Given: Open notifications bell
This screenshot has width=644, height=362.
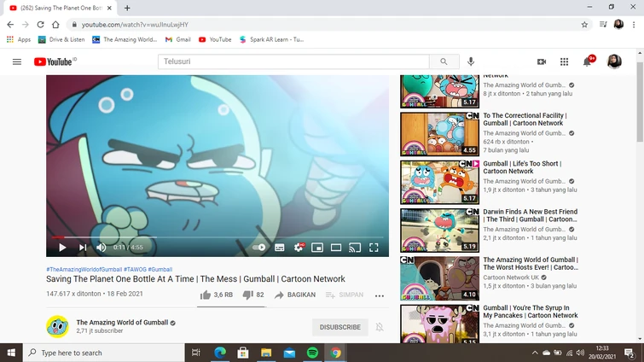Looking at the screenshot, I should click(x=588, y=61).
